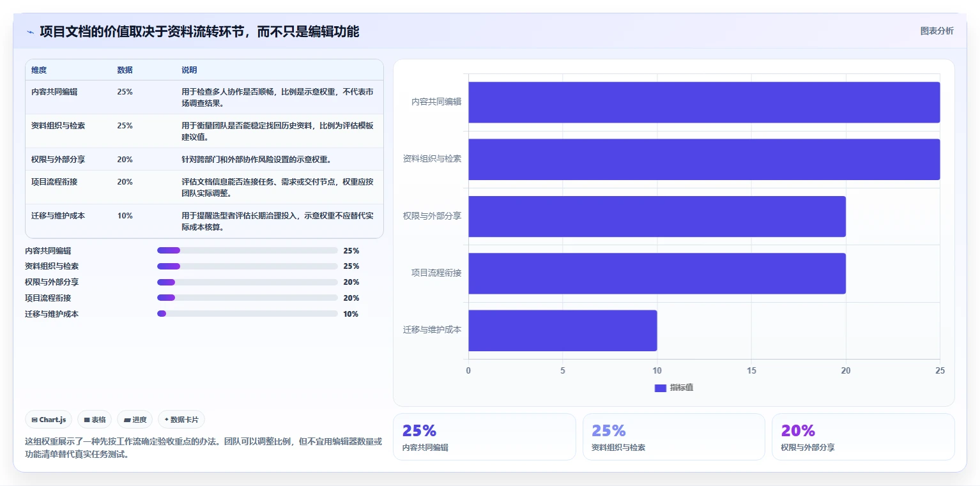This screenshot has height=486, width=980.
Task: Select 迁移与维护成本 in the table's first column
Action: click(x=58, y=216)
